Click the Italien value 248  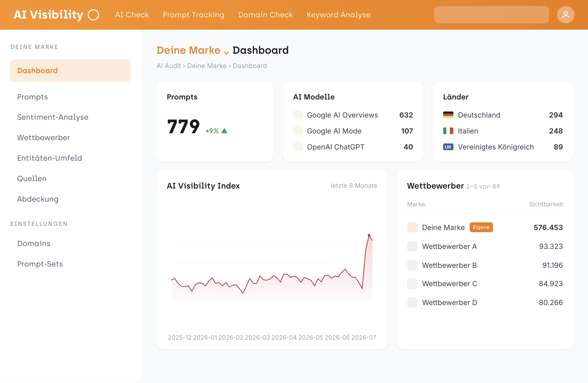coord(556,131)
